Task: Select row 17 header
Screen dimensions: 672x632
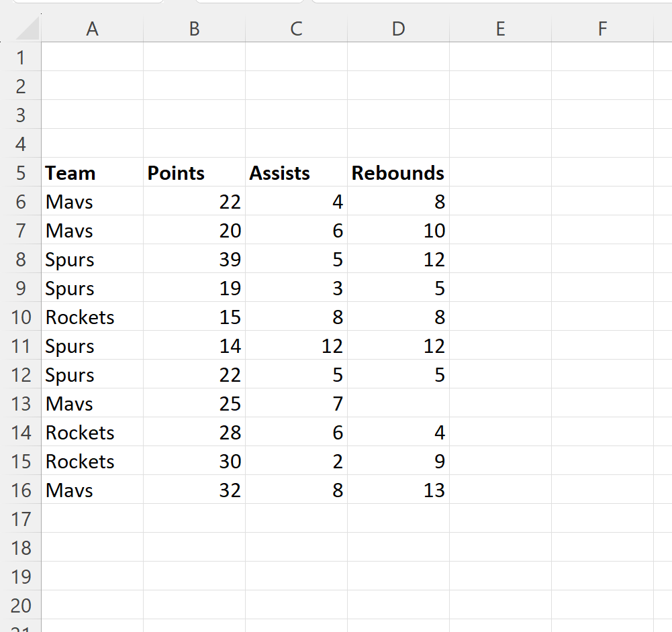Action: 21,519
